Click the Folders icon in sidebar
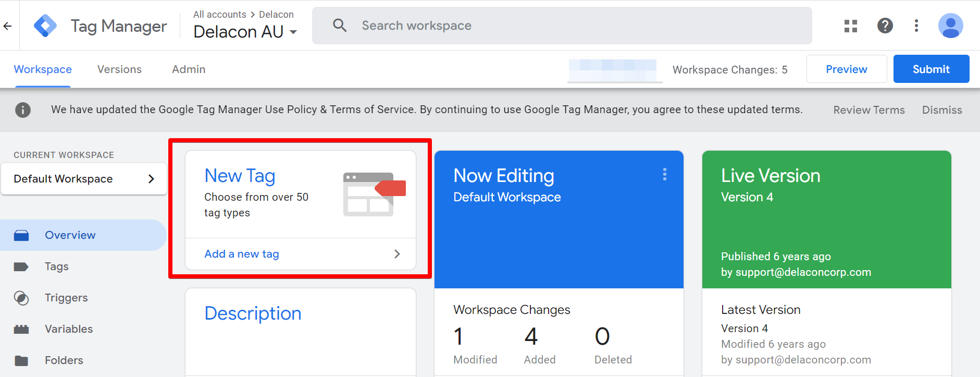The height and width of the screenshot is (377, 980). coord(21,360)
